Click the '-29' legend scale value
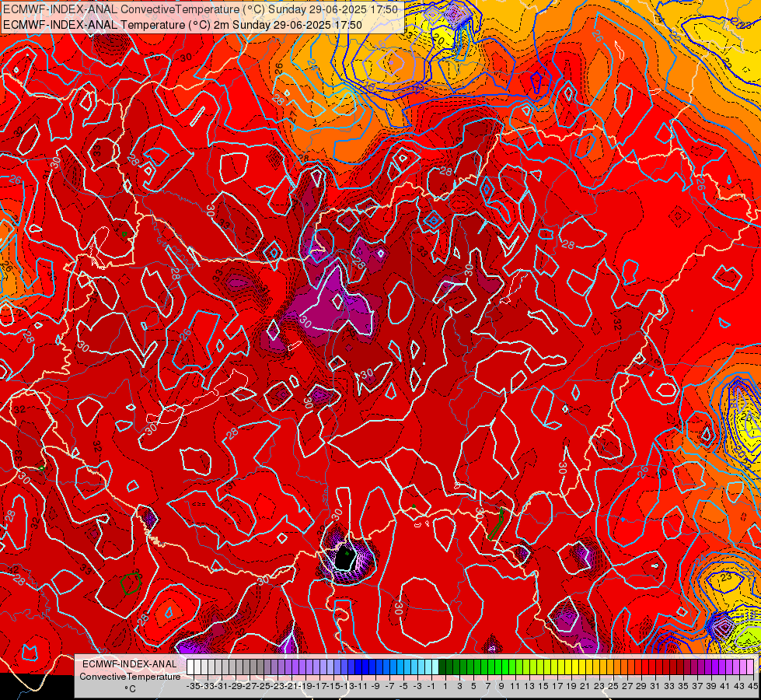The image size is (761, 700). pyautogui.click(x=236, y=686)
